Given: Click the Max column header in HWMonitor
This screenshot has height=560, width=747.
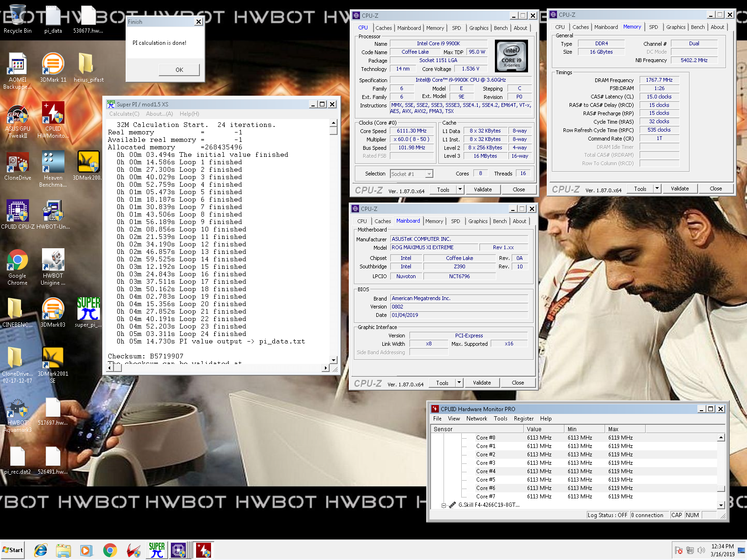Looking at the screenshot, I should [625, 429].
